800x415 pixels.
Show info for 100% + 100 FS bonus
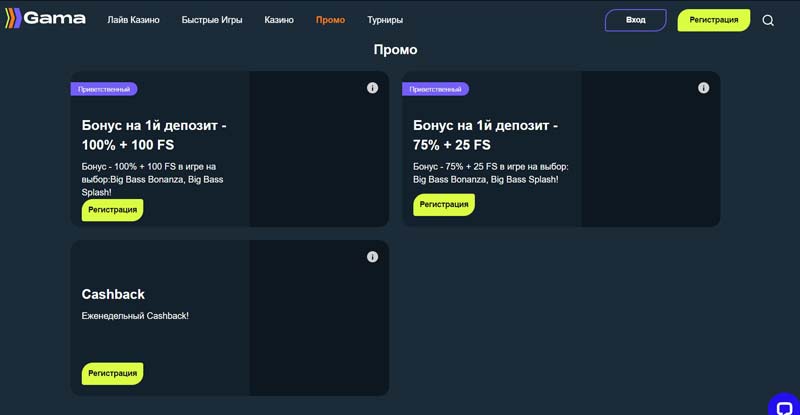372,88
